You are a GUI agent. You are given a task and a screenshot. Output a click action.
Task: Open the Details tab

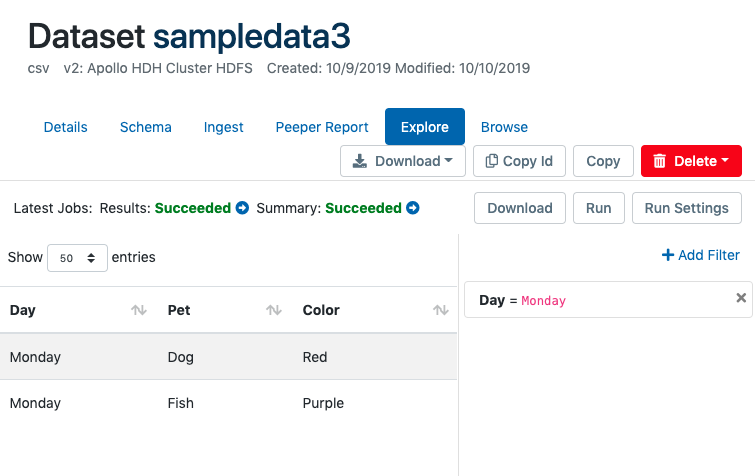(66, 127)
